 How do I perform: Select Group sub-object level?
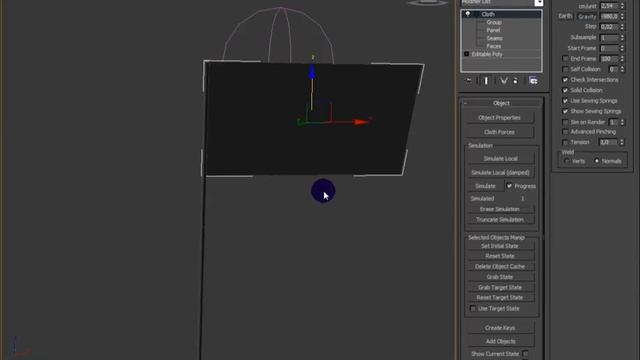click(x=494, y=22)
